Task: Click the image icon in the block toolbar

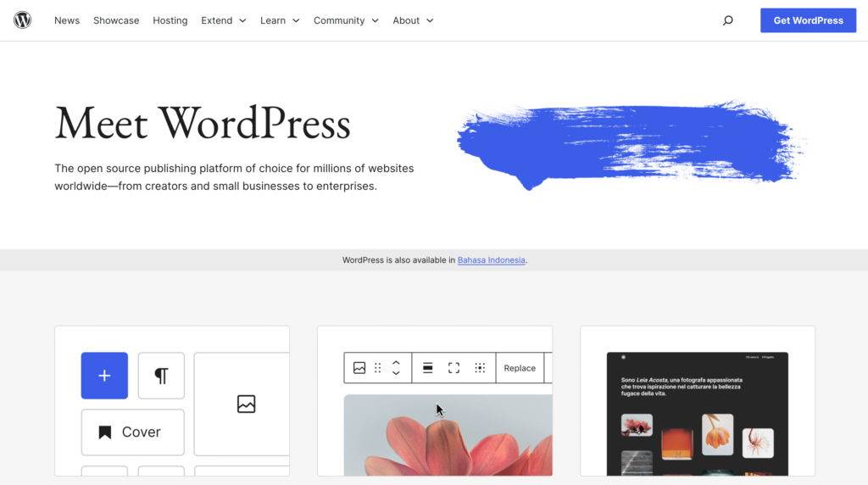Action: (x=359, y=368)
